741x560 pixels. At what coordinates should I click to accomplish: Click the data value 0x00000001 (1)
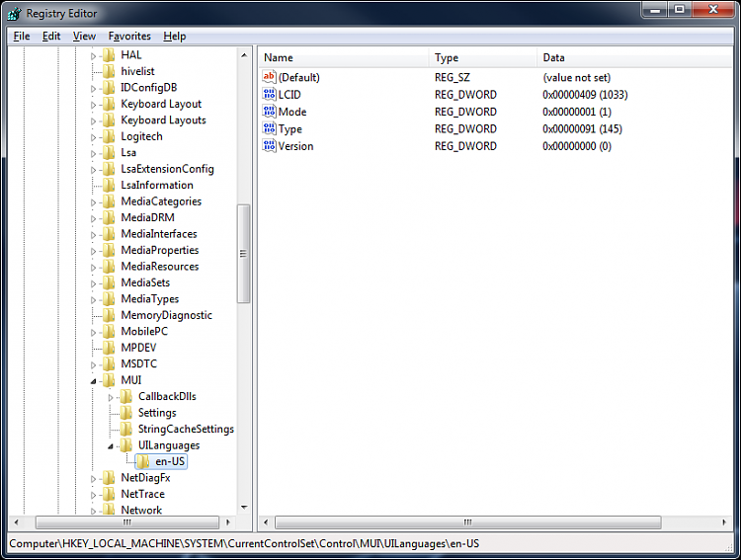(577, 112)
